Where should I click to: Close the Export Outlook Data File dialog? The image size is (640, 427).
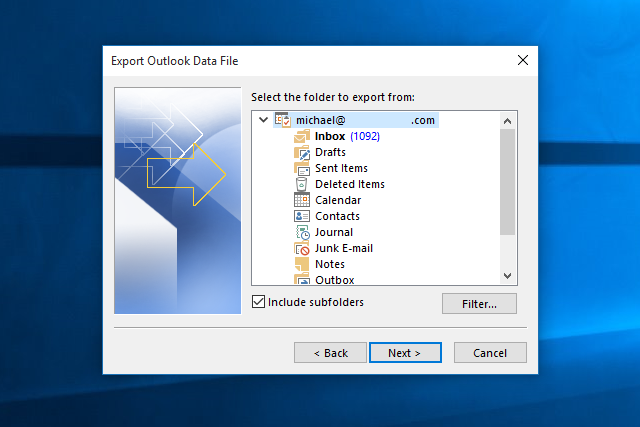coord(522,60)
